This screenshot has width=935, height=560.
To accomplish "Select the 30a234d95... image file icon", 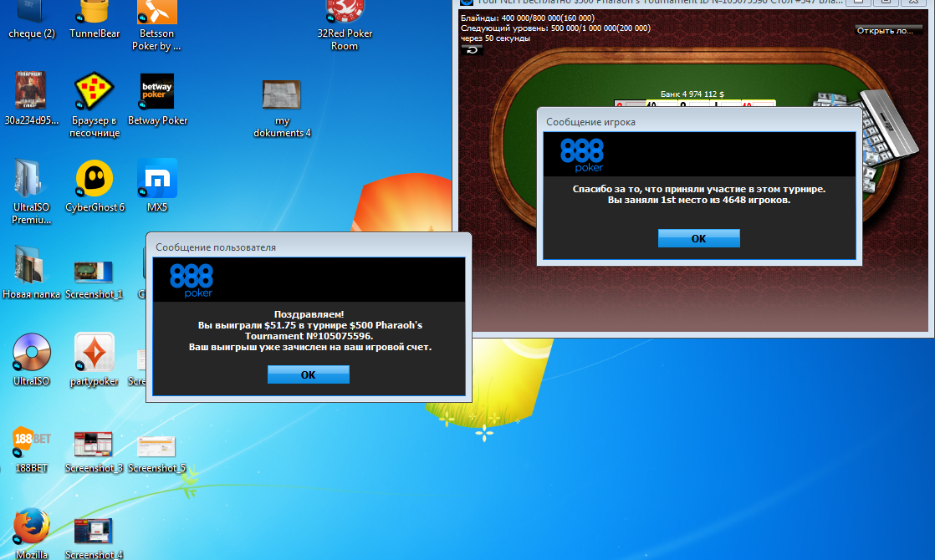I will (x=32, y=99).
